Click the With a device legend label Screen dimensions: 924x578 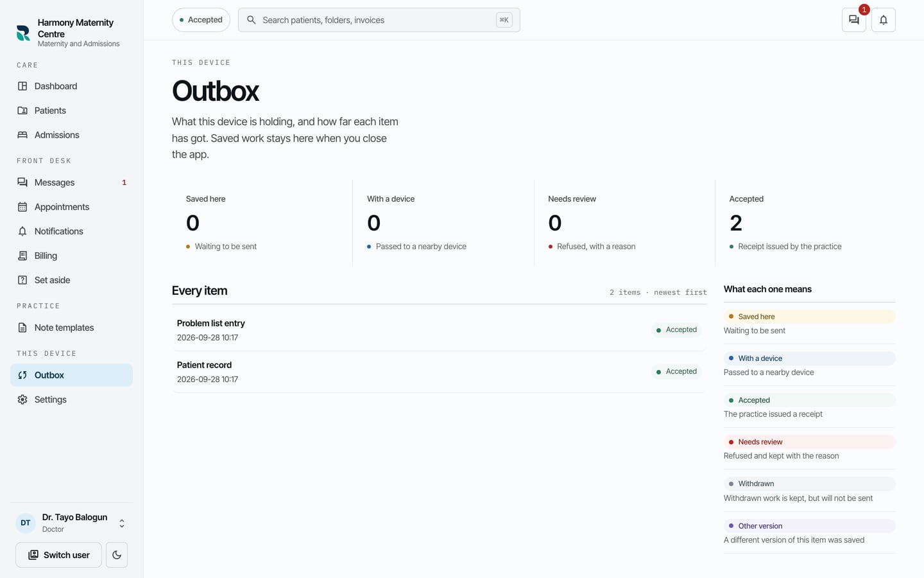pyautogui.click(x=810, y=358)
